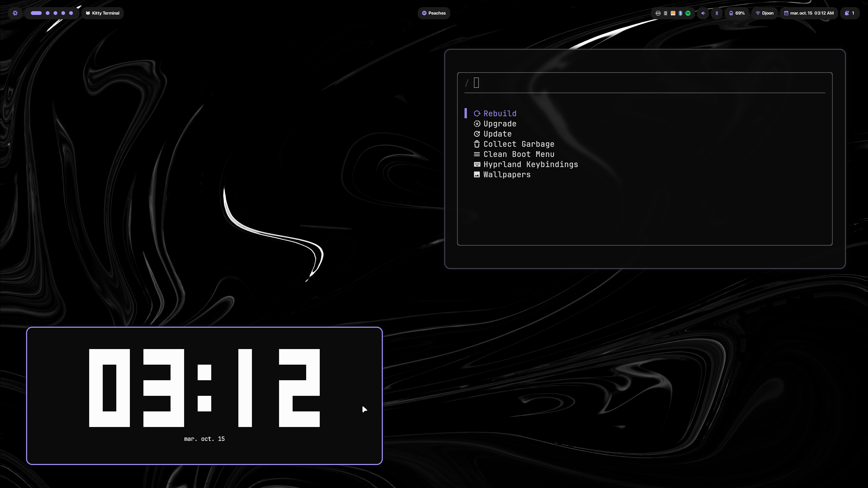This screenshot has width=868, height=488.
Task: Click the orange tray icon
Action: (x=673, y=13)
